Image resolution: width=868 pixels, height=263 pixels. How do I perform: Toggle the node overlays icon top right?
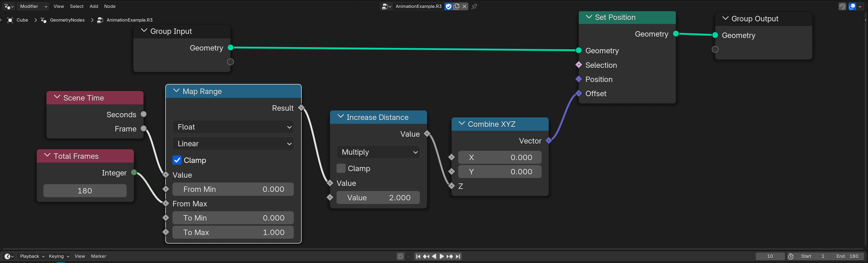click(x=852, y=6)
